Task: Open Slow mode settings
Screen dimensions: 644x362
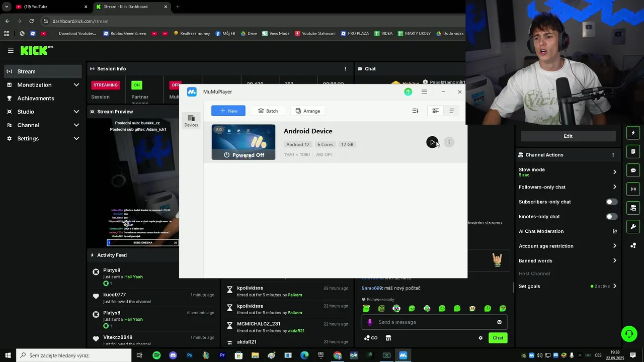Action: pyautogui.click(x=568, y=172)
